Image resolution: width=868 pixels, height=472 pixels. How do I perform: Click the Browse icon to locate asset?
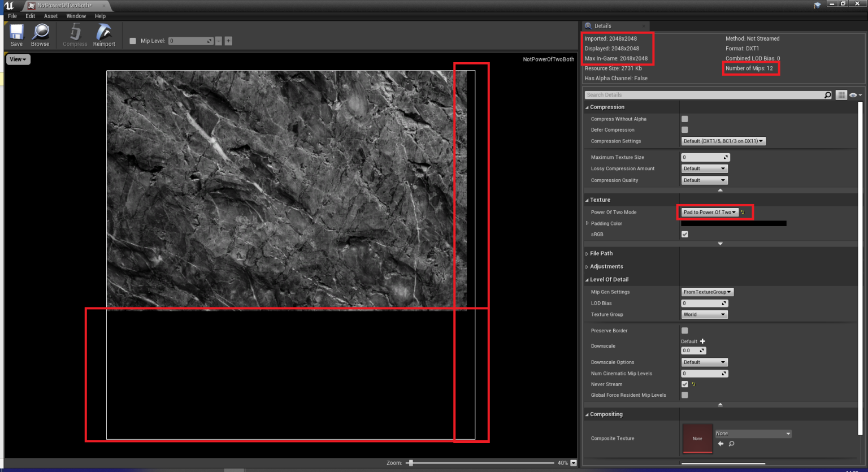40,35
